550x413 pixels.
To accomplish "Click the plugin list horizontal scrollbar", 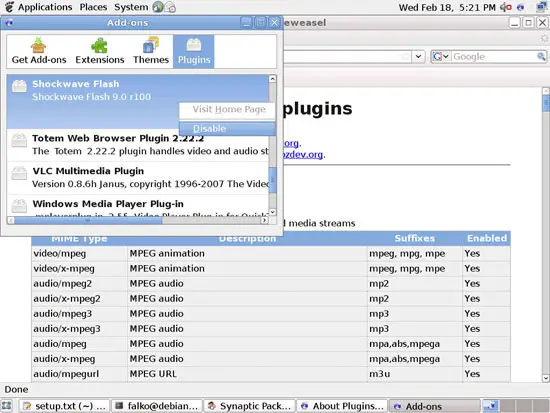I will click(x=138, y=220).
